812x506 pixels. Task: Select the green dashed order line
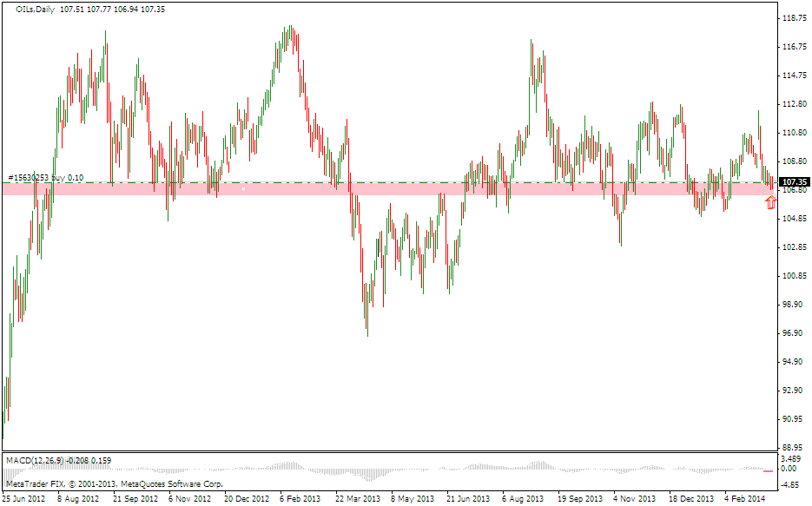(434, 182)
